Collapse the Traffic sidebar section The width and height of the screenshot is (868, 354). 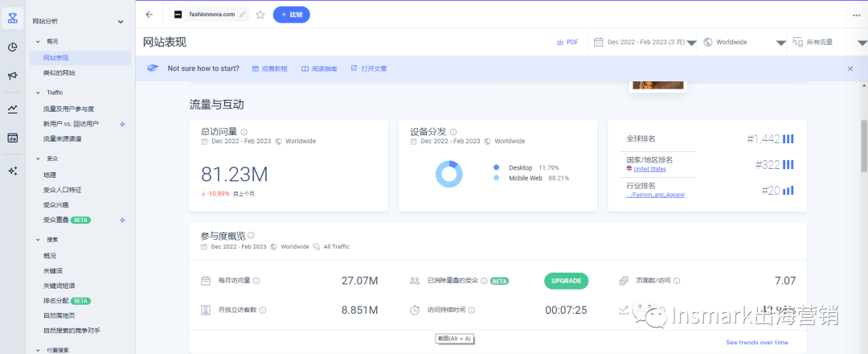point(38,93)
